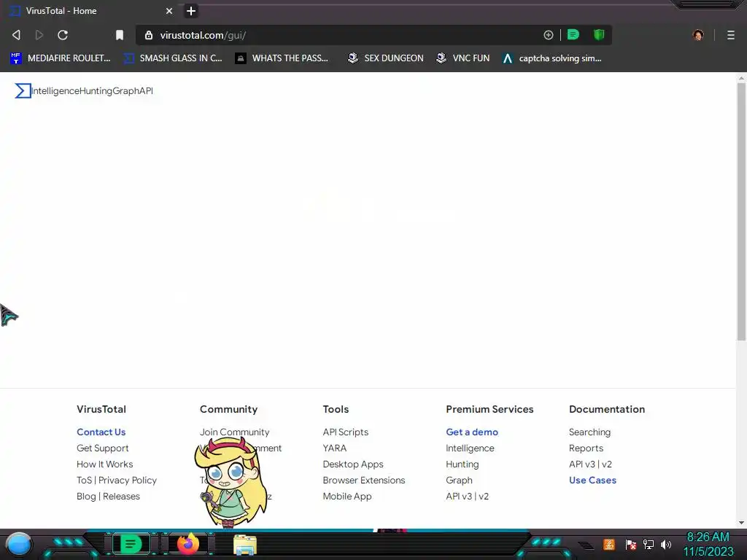Open a new browser tab
747x560 pixels.
pos(191,11)
